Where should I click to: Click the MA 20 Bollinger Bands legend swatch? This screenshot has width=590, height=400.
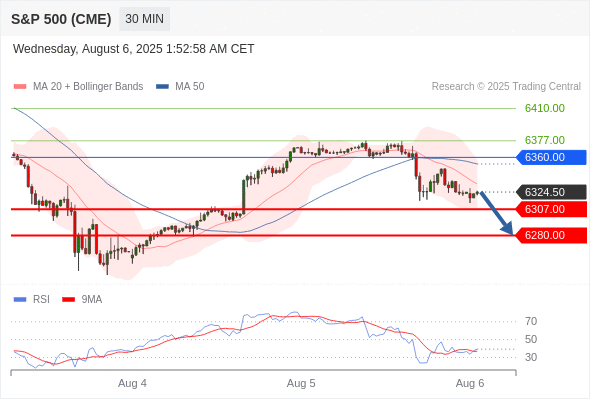pyautogui.click(x=20, y=87)
